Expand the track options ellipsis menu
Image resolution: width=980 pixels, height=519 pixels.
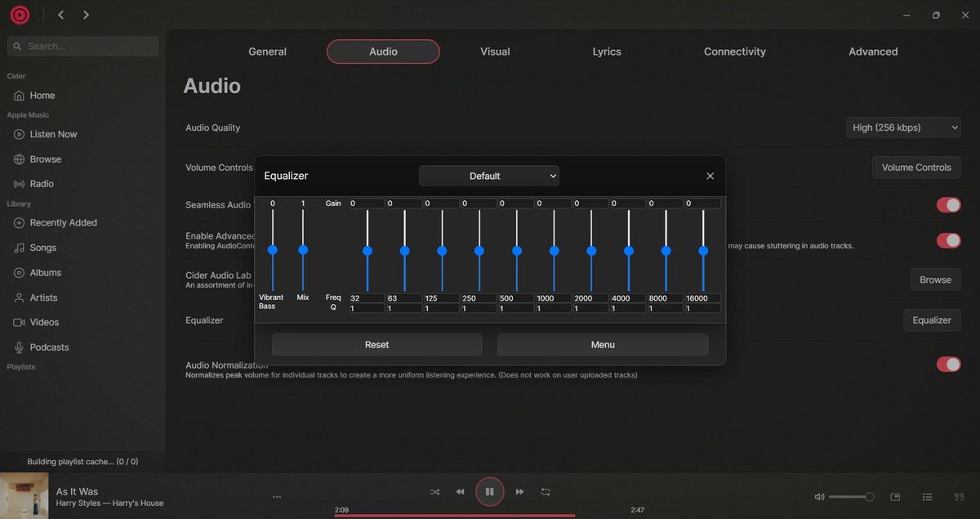pos(277,496)
